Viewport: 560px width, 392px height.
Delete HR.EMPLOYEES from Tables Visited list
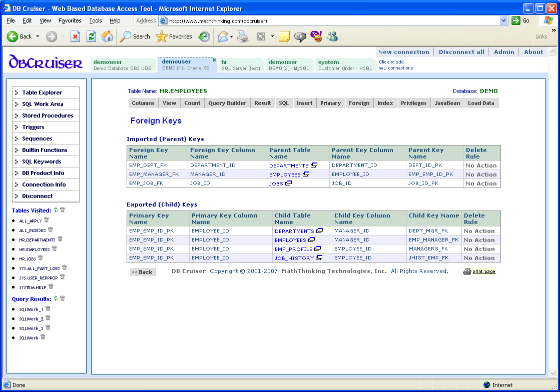pyautogui.click(x=55, y=248)
